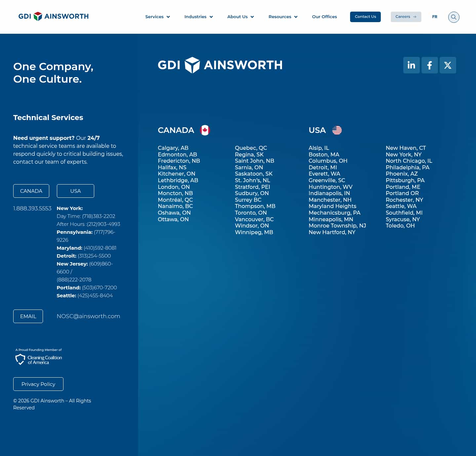476x456 pixels.
Task: Open the Pittsburgh, PA office link
Action: coord(405,180)
